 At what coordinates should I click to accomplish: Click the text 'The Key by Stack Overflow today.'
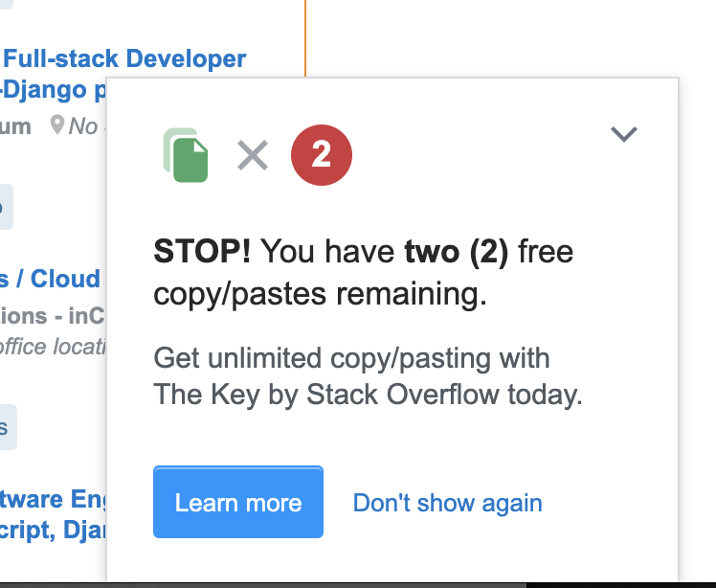click(368, 395)
